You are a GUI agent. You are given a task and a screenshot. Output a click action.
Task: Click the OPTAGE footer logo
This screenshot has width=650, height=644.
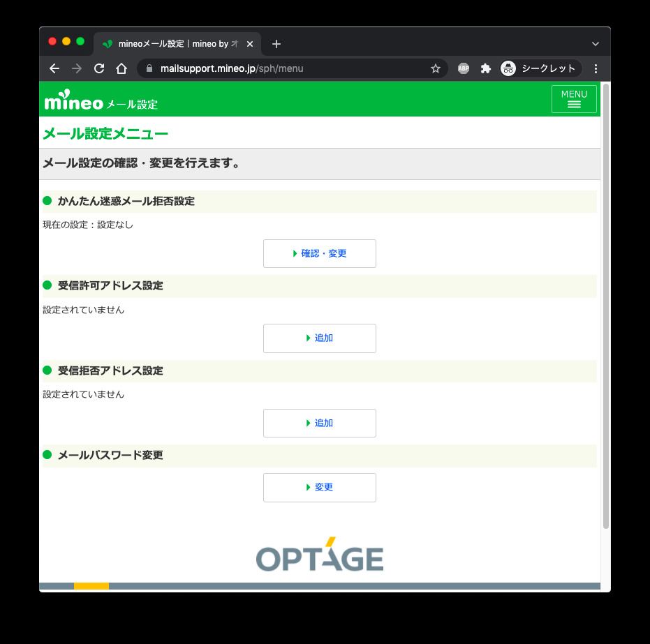coord(320,555)
